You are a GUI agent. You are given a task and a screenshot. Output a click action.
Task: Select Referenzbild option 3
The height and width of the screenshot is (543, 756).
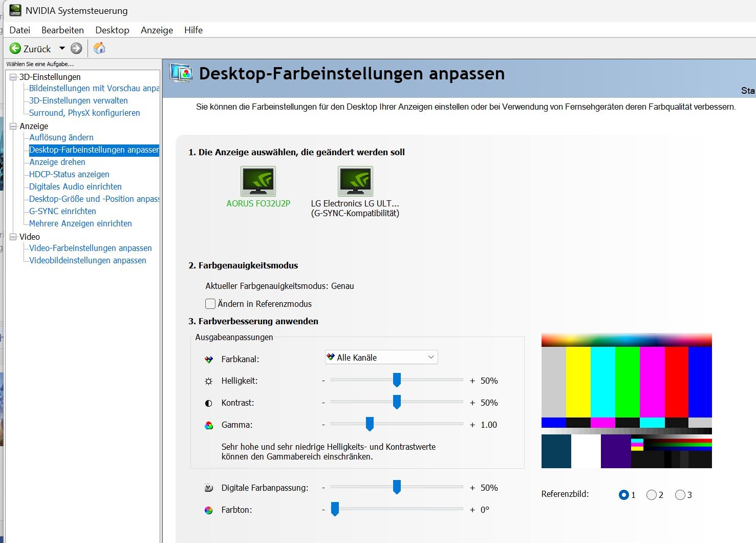coord(680,495)
